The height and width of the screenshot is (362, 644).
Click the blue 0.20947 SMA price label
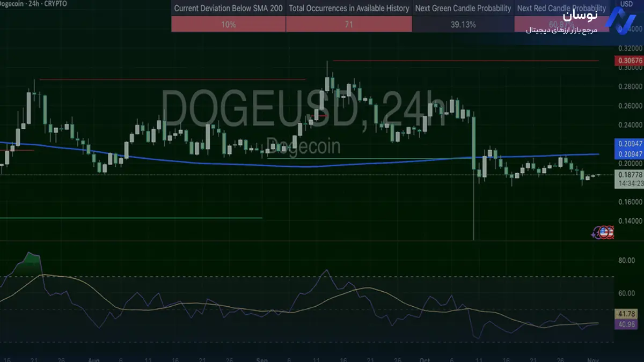(x=628, y=144)
